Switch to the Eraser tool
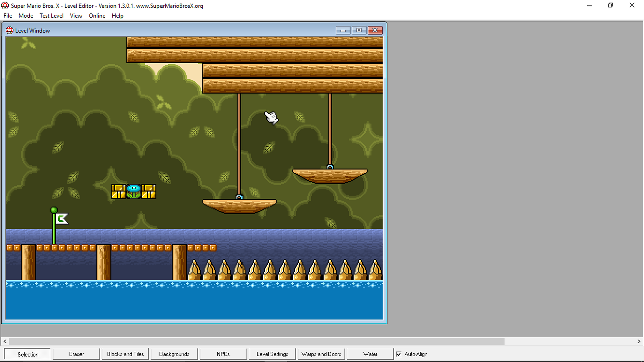Viewport: 644px width, 362px height. point(75,354)
